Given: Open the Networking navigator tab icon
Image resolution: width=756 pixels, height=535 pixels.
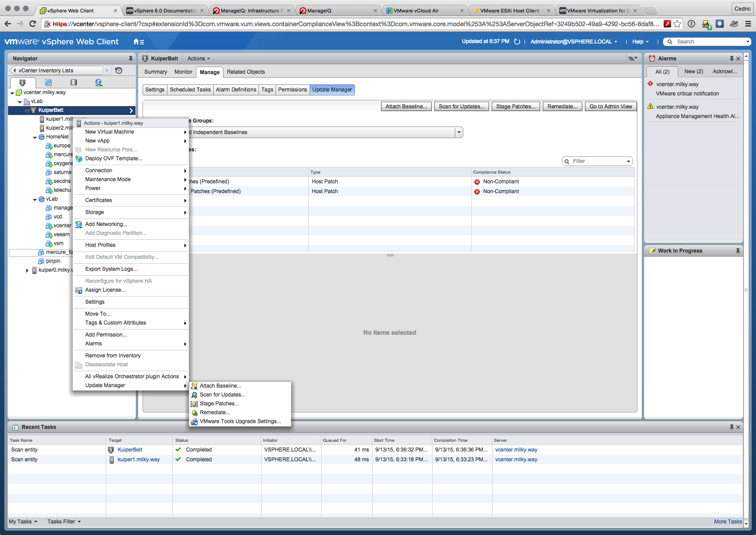Looking at the screenshot, I should click(x=99, y=83).
